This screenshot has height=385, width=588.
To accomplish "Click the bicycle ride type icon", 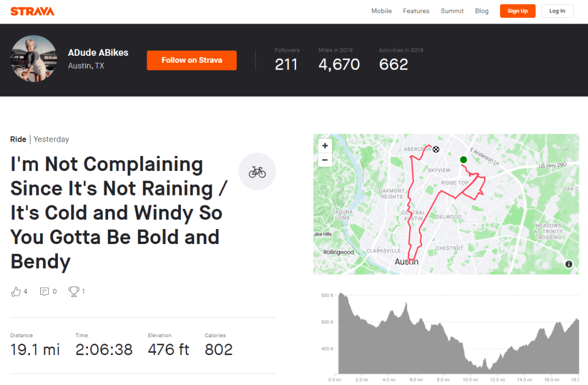I will point(257,171).
